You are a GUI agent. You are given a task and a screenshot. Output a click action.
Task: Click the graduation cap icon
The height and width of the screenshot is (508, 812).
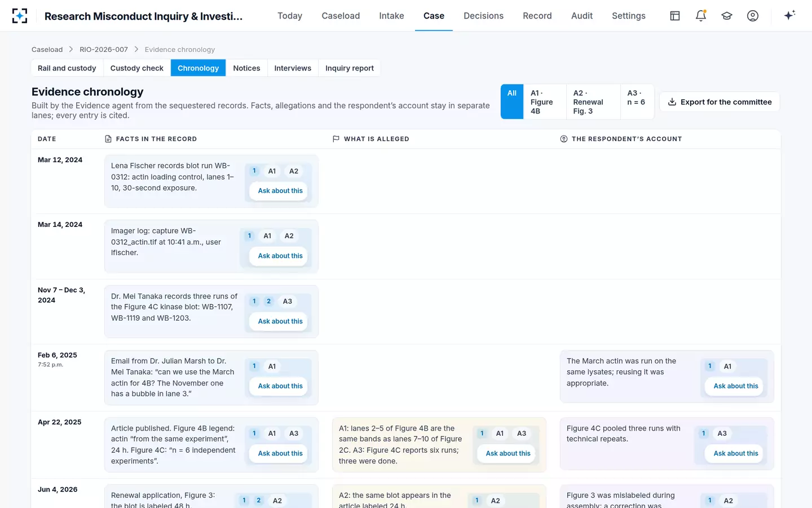click(727, 16)
